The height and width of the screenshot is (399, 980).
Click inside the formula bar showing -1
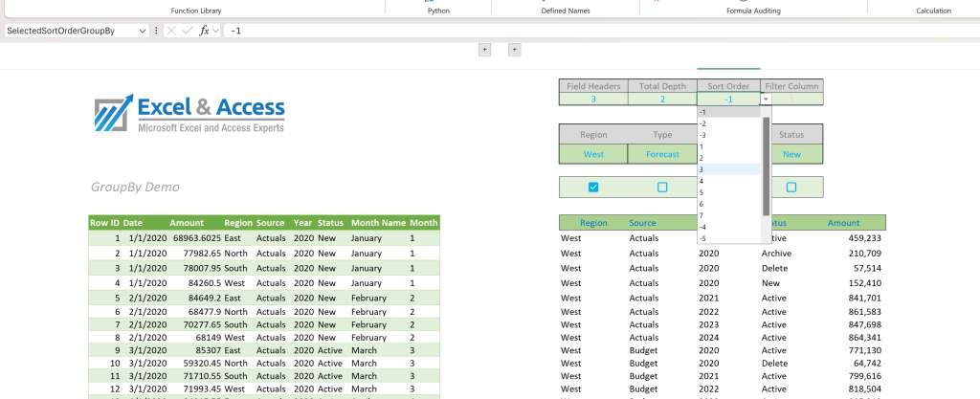tap(600, 31)
